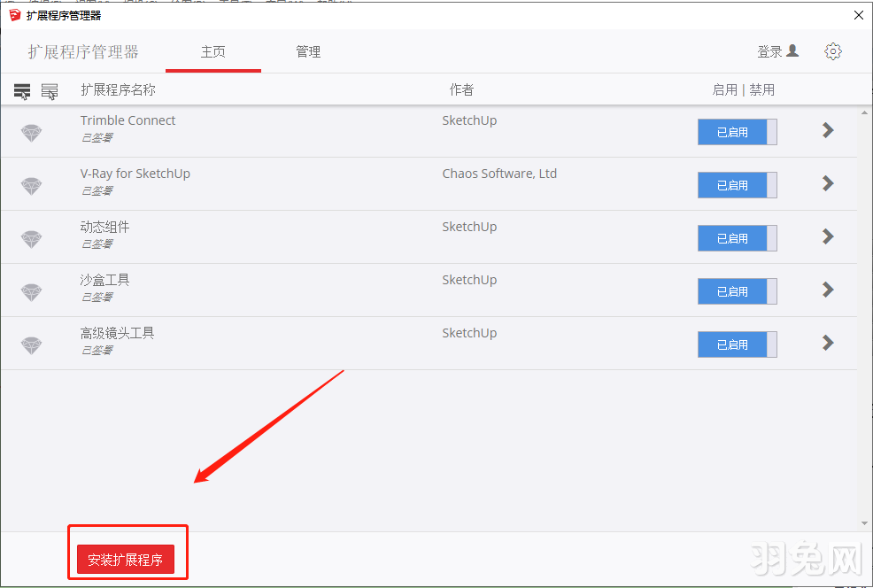Select the 主页 tab
The height and width of the screenshot is (588, 873).
212,51
